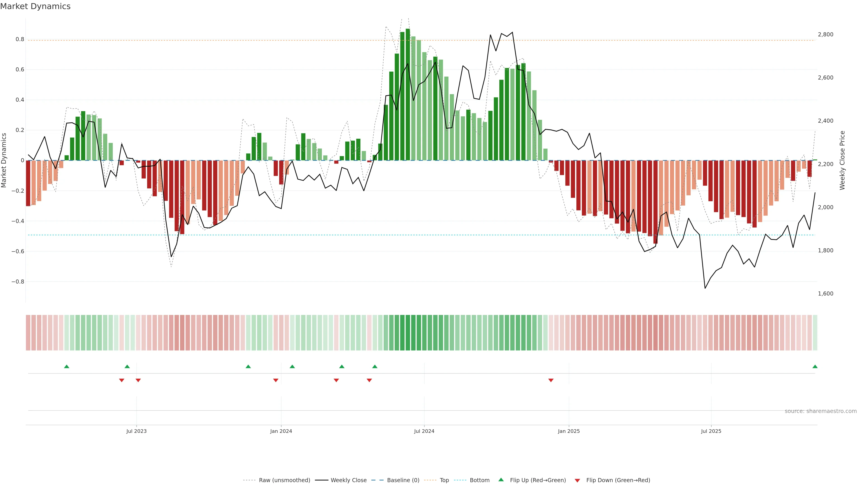Image resolution: width=868 pixels, height=488 pixels.
Task: Click the cyan Bottom line legend swatch
Action: (460, 480)
